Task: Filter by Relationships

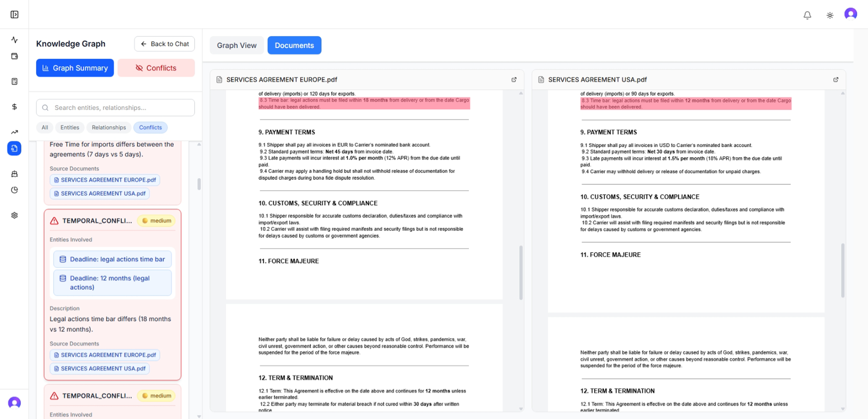Action: (109, 127)
